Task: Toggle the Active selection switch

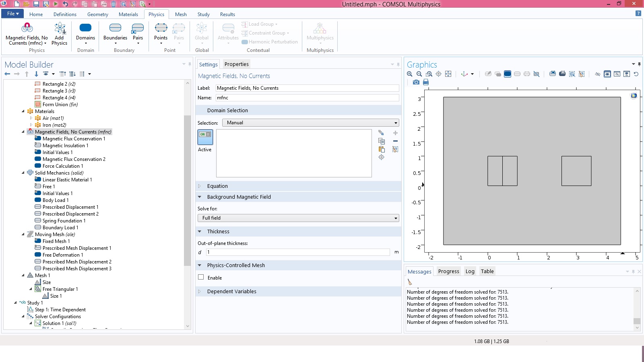Action: 205,137
